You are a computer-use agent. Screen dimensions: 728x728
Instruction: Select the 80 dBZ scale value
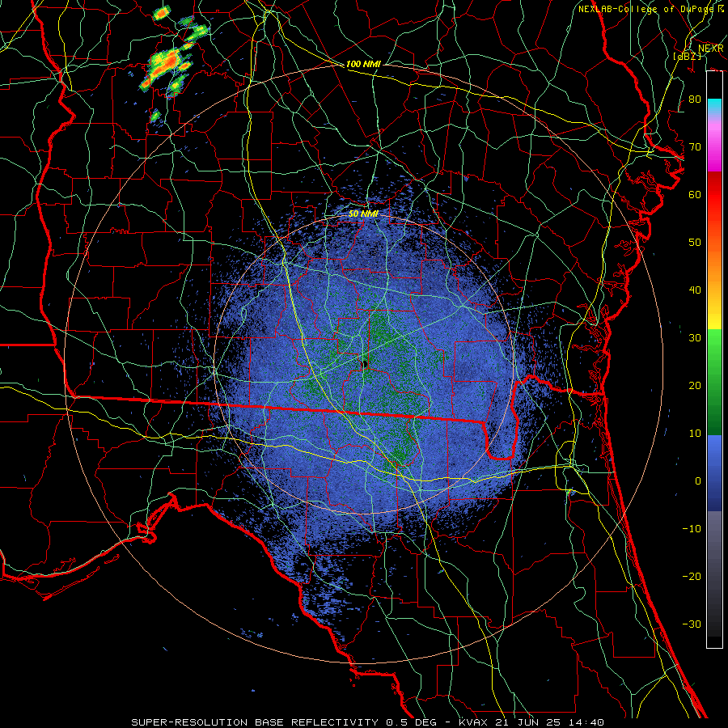point(695,99)
